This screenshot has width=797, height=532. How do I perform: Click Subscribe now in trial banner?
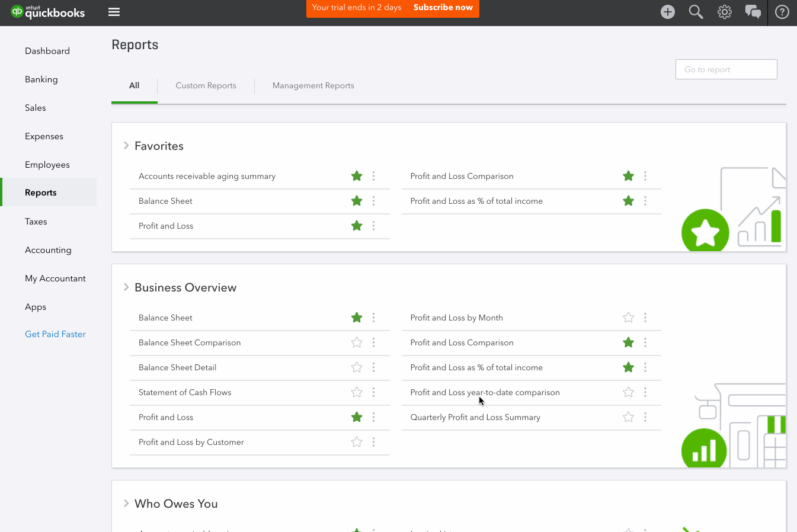tap(443, 8)
